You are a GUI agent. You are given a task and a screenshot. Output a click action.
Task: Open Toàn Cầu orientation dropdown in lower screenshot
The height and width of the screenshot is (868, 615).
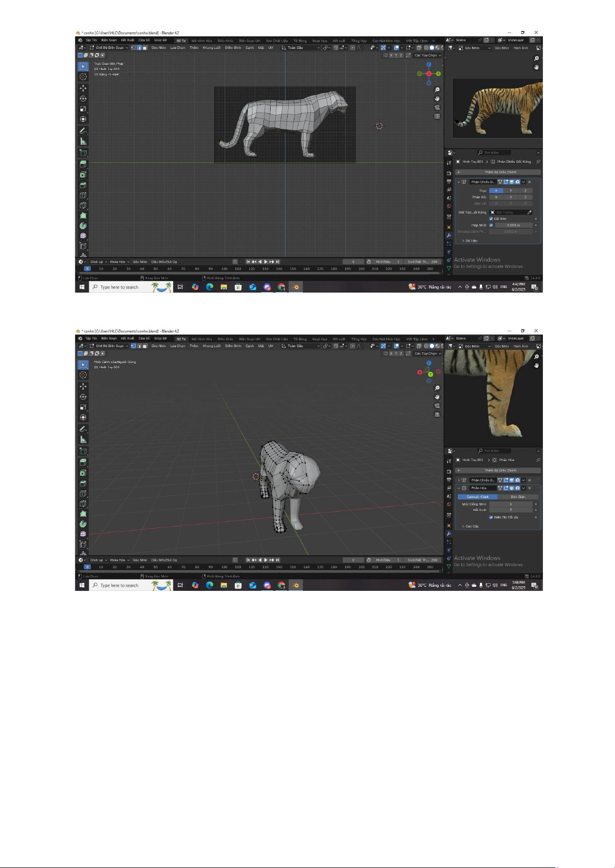coord(301,346)
